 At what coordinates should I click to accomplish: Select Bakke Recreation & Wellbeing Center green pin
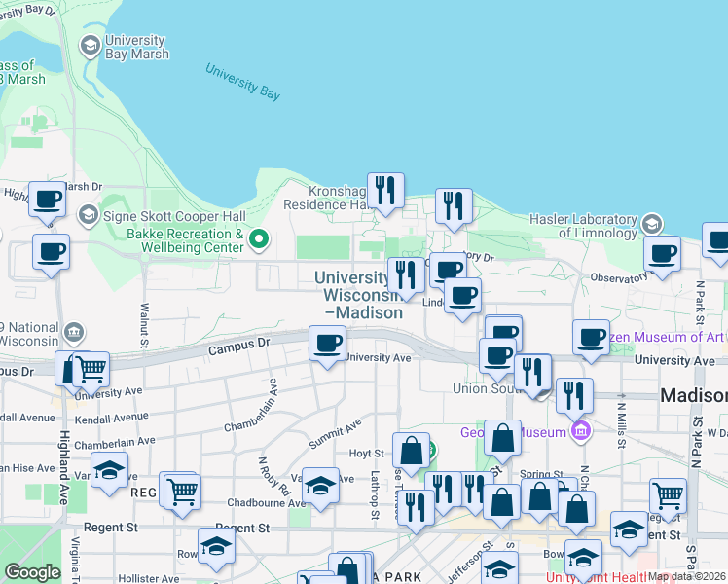(259, 239)
